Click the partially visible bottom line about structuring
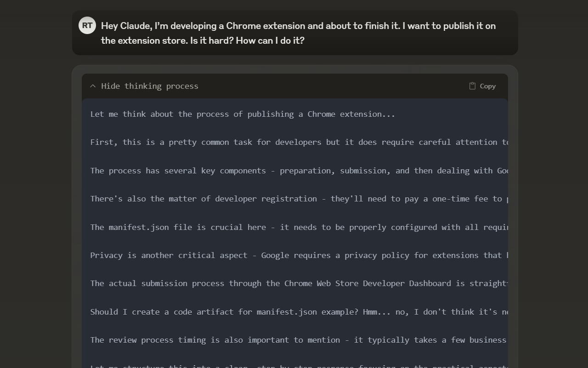 click(x=299, y=366)
